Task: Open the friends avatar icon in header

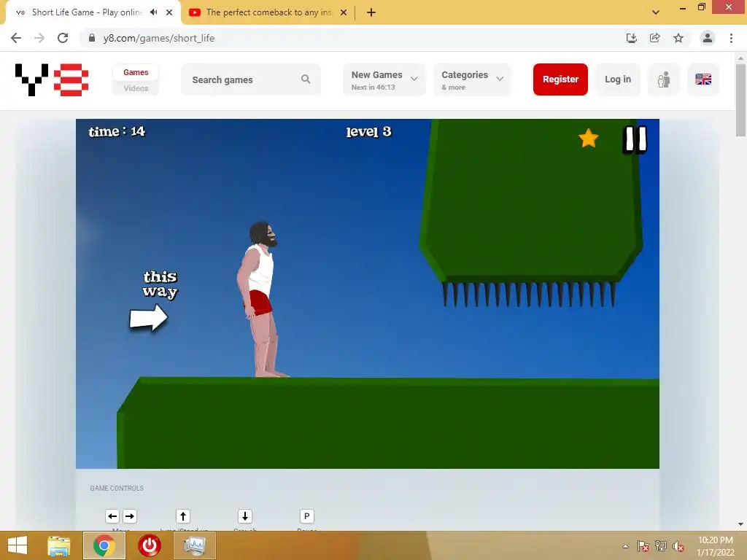Action: pyautogui.click(x=664, y=79)
